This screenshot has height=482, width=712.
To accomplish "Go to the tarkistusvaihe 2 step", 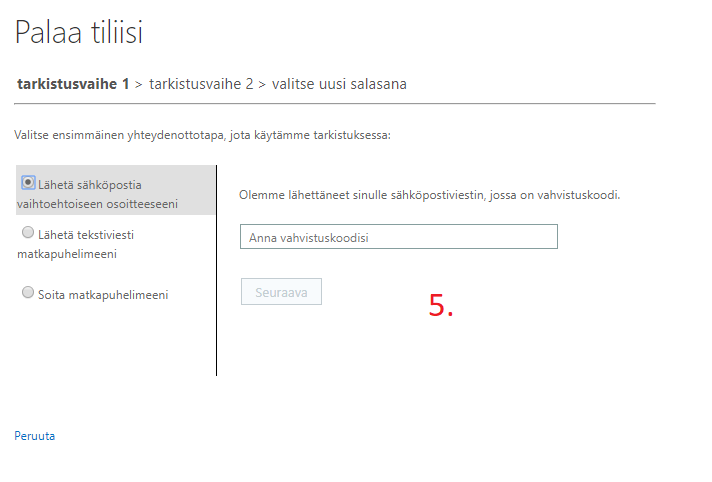I will click(x=201, y=84).
